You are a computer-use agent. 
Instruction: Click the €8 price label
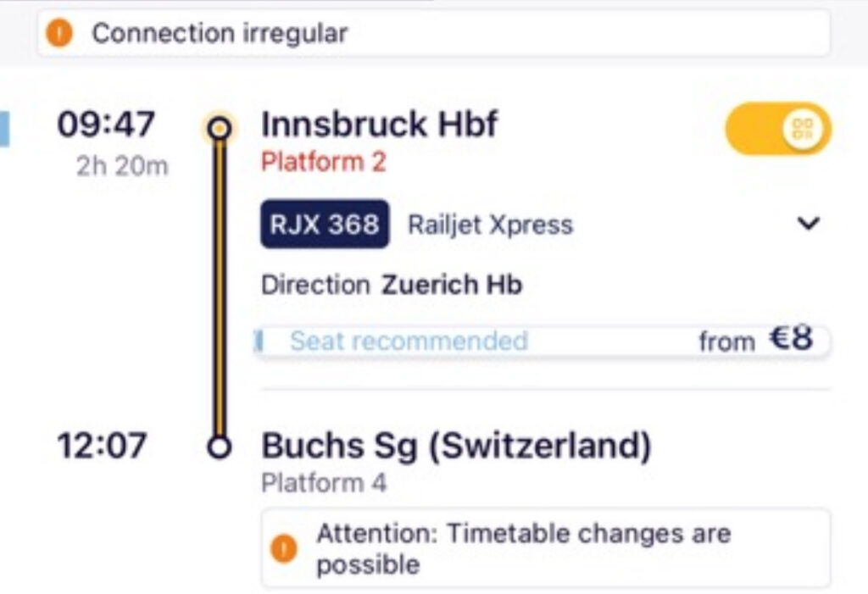coord(791,338)
